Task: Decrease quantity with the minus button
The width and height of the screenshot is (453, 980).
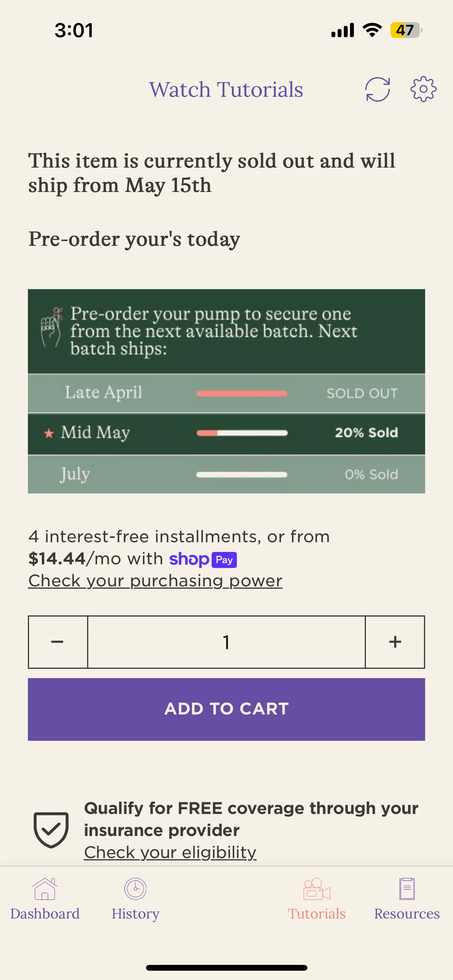Action: 58,642
